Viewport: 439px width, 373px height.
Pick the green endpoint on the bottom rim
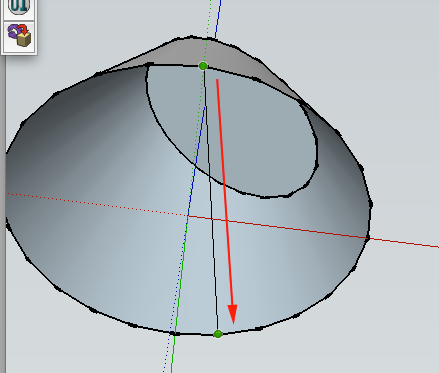coord(218,334)
